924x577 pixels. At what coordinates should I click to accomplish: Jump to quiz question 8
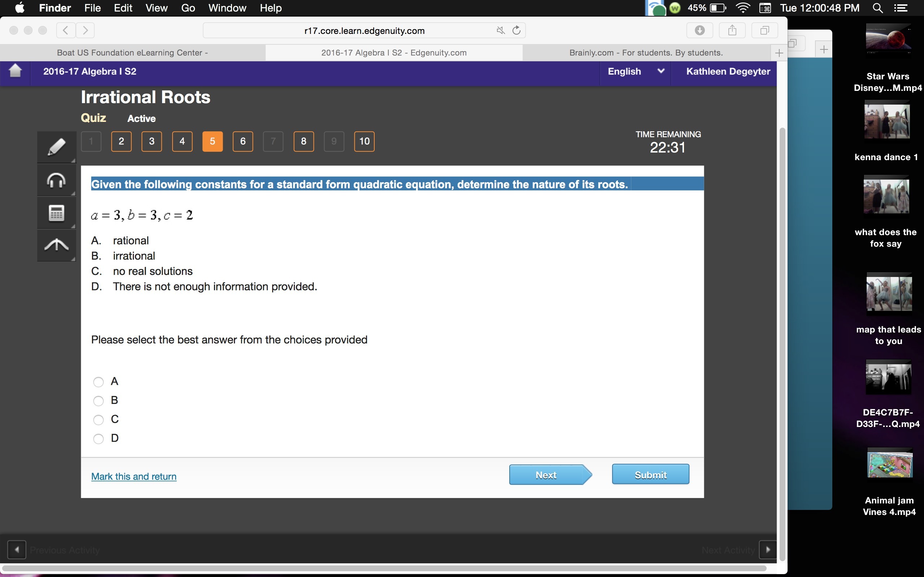(304, 142)
